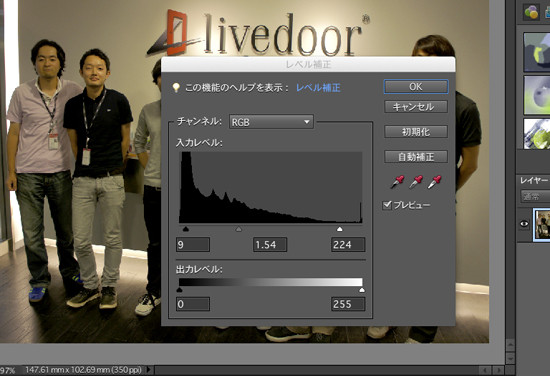Click the histogram in 入力レベル

click(271, 187)
